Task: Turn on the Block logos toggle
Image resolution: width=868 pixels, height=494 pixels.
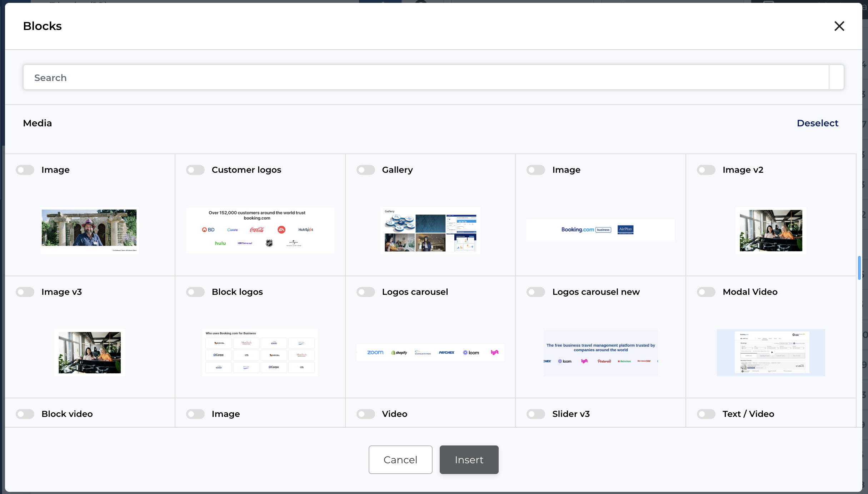Action: point(195,292)
